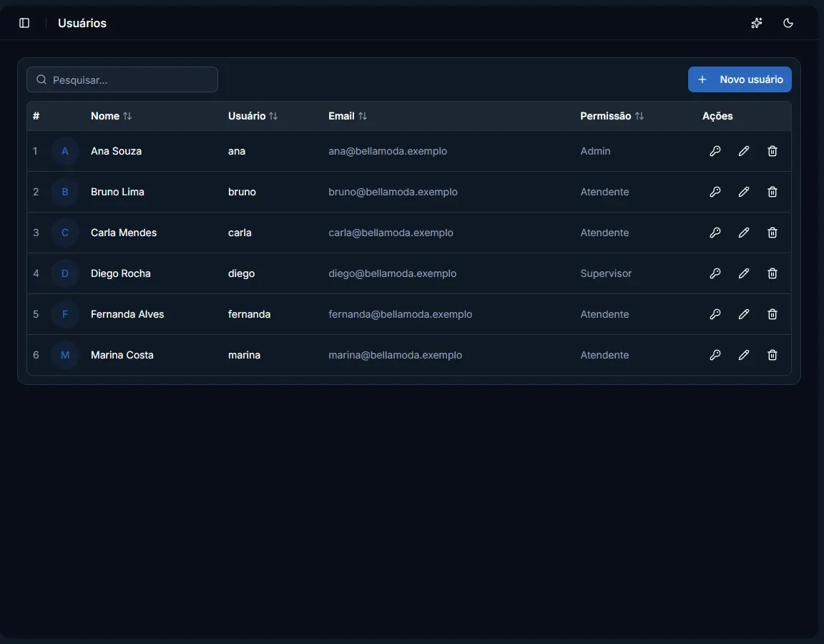The width and height of the screenshot is (824, 644).
Task: Edit Bruno Lima's user record
Action: (x=744, y=192)
